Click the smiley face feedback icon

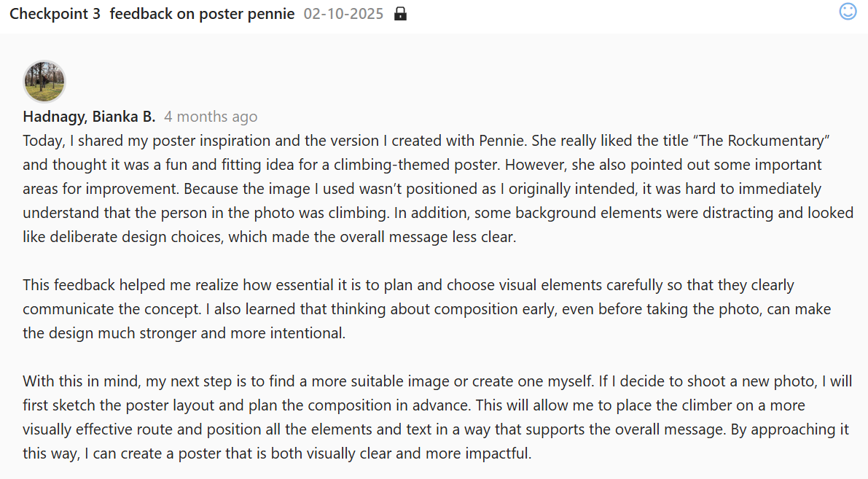[x=848, y=12]
